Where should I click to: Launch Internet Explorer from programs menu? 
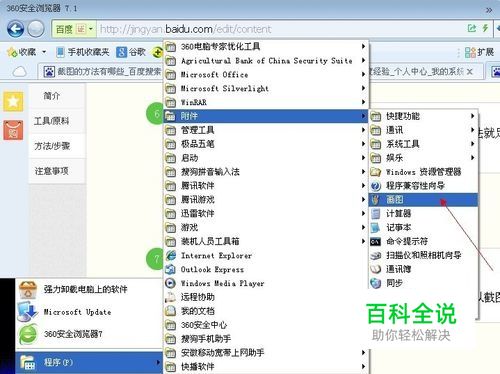pyautogui.click(x=266, y=255)
